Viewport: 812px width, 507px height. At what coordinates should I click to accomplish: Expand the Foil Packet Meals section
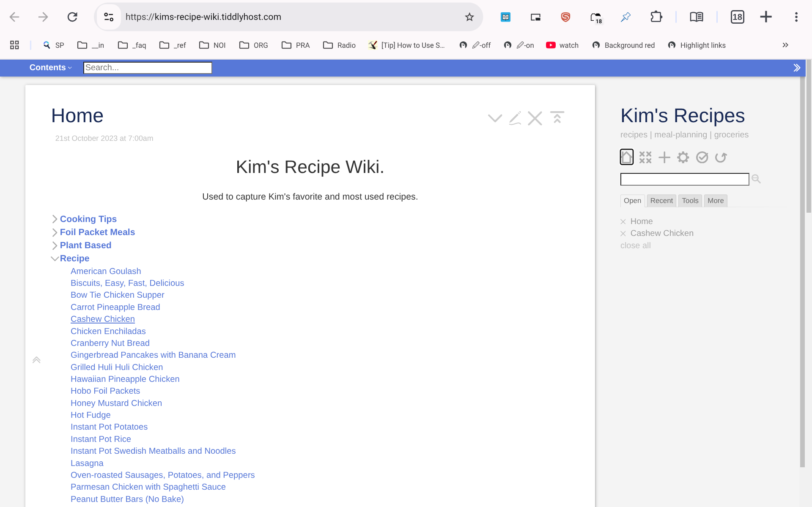(x=55, y=232)
